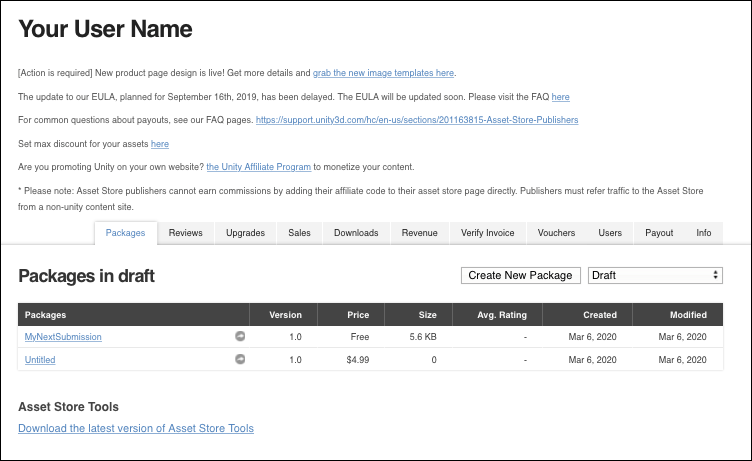
Task: Open the Draft status dropdown
Action: click(x=655, y=275)
